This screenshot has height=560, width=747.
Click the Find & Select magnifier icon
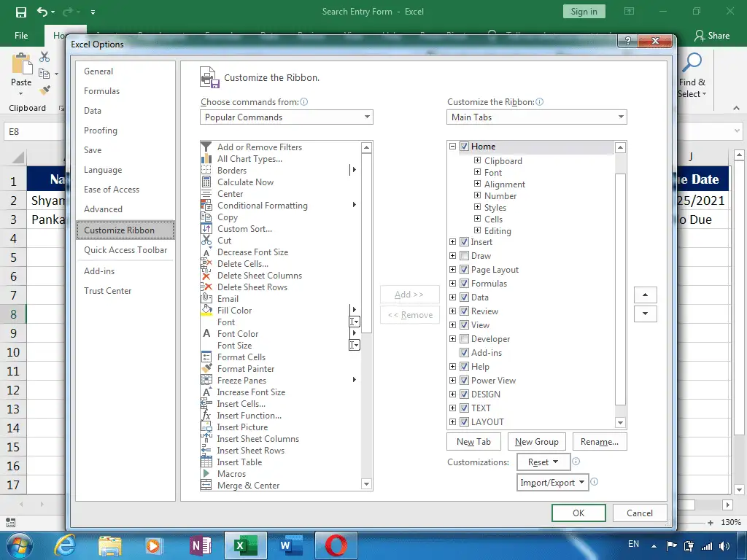click(692, 64)
